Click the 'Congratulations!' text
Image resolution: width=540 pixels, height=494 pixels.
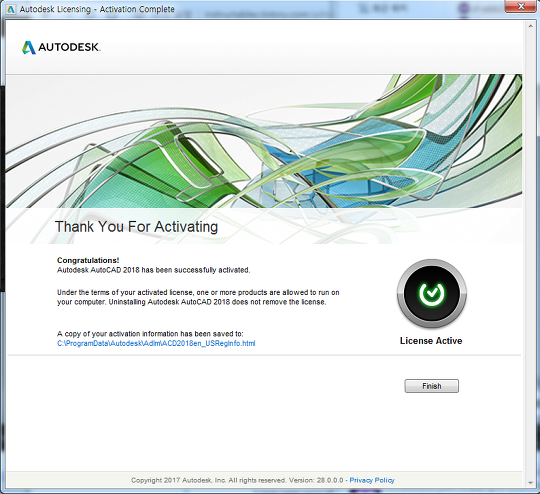pyautogui.click(x=88, y=260)
